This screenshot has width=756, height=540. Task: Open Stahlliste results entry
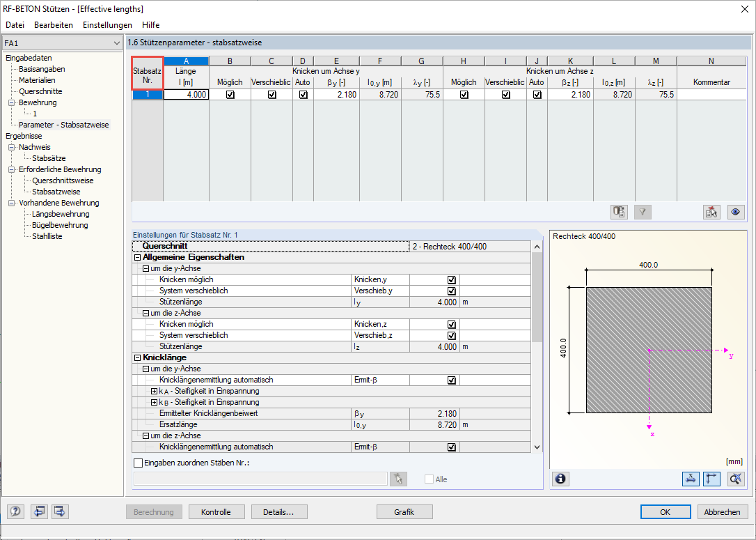click(47, 236)
